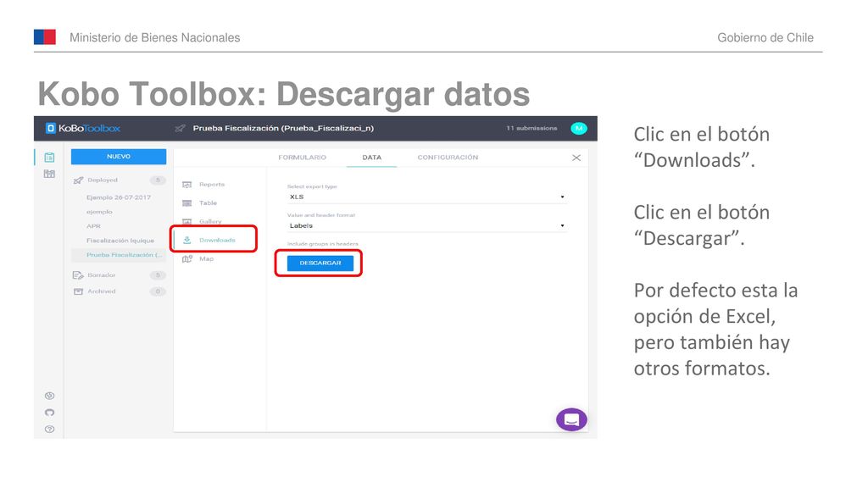Click the Reports icon
868x488 pixels.
point(187,184)
